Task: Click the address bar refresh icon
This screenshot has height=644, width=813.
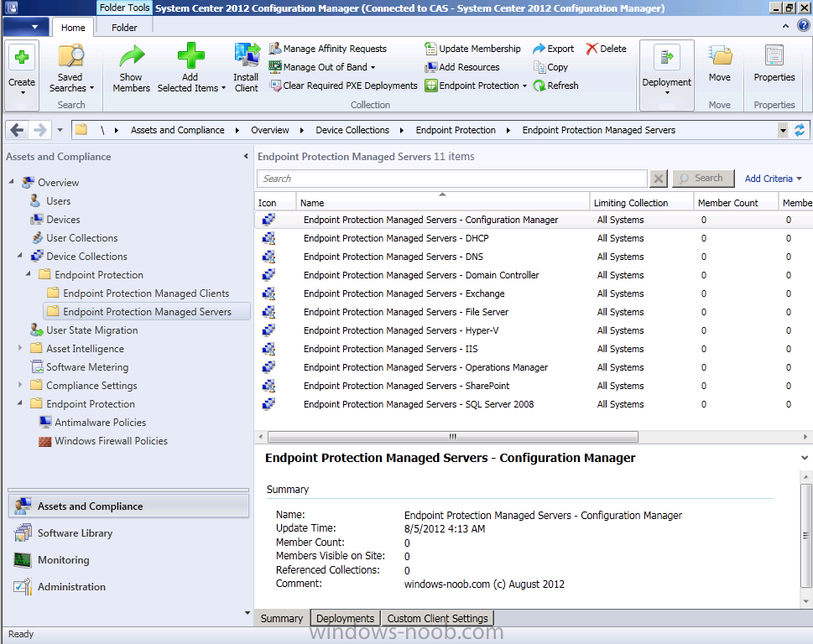Action: click(799, 130)
